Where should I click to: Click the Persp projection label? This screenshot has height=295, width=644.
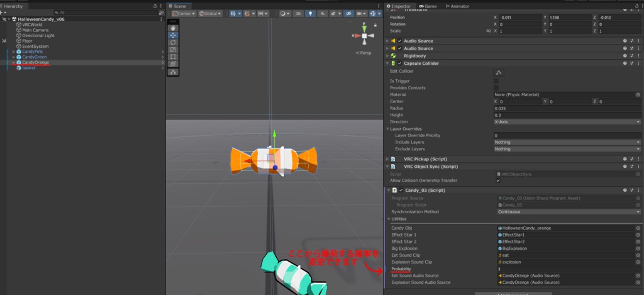coord(364,53)
